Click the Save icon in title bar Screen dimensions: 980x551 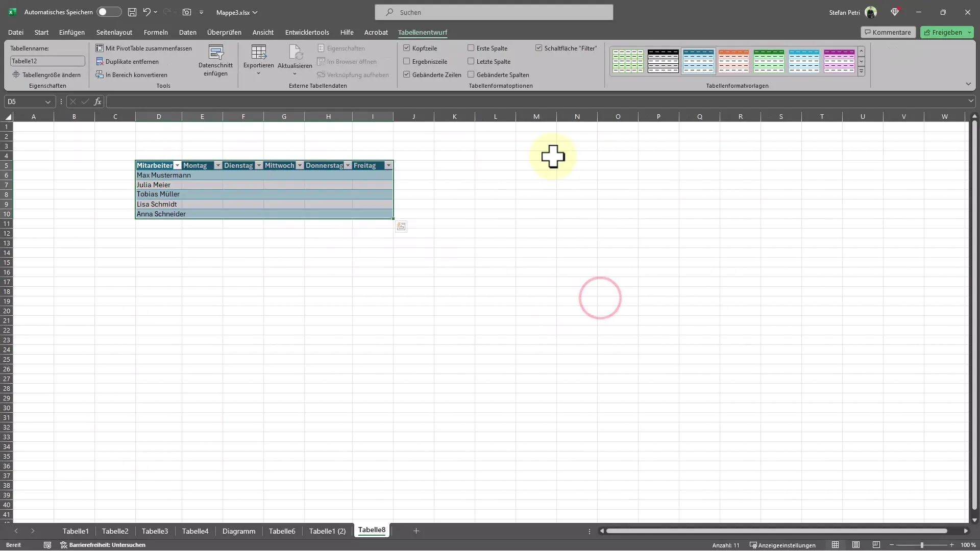[x=132, y=12]
